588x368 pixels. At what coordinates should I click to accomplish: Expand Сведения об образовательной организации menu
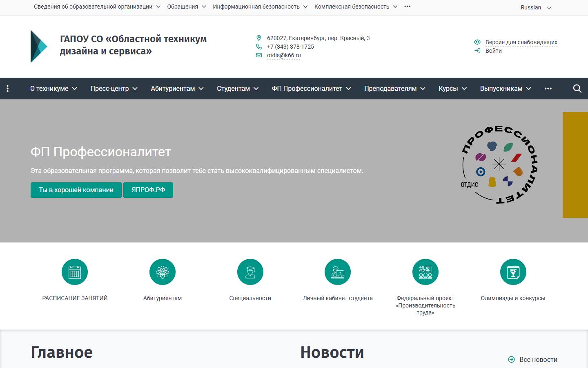tap(97, 7)
